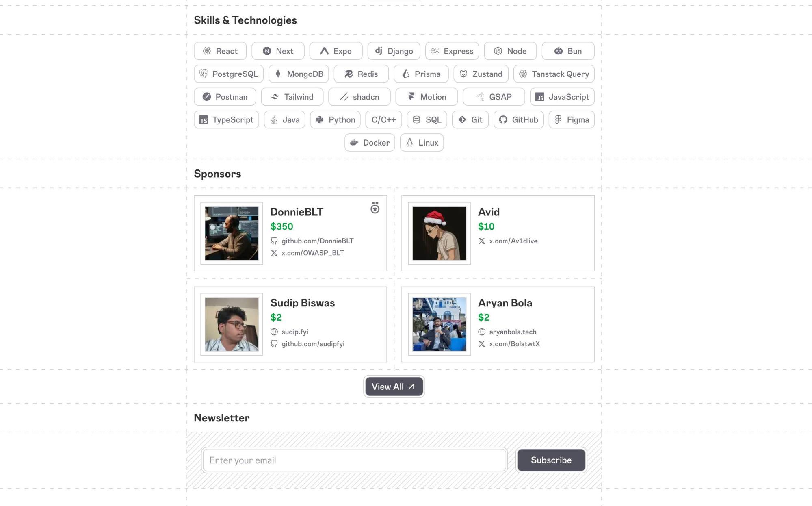Open the x.com/OWASP_BLT link
This screenshot has width=812, height=506.
[312, 253]
